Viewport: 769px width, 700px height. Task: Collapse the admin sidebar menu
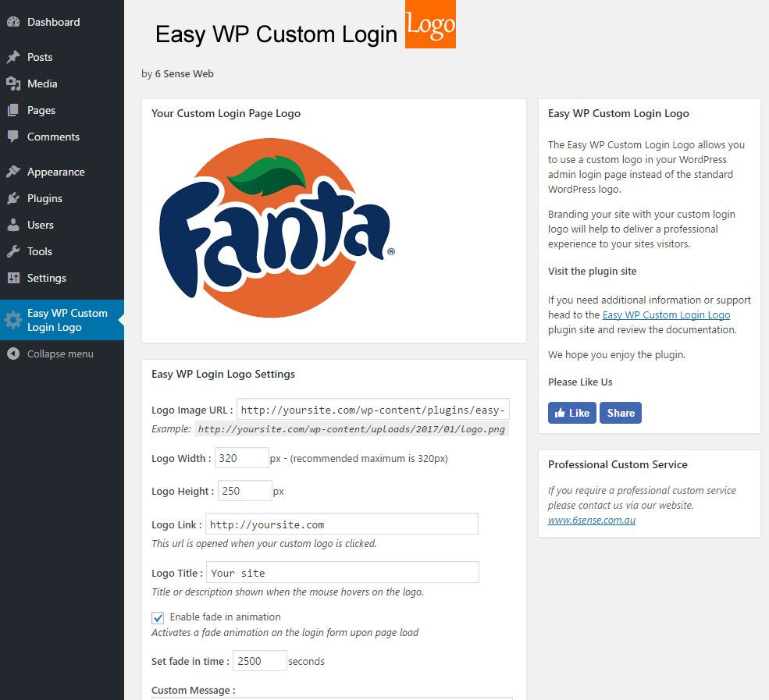(50, 354)
